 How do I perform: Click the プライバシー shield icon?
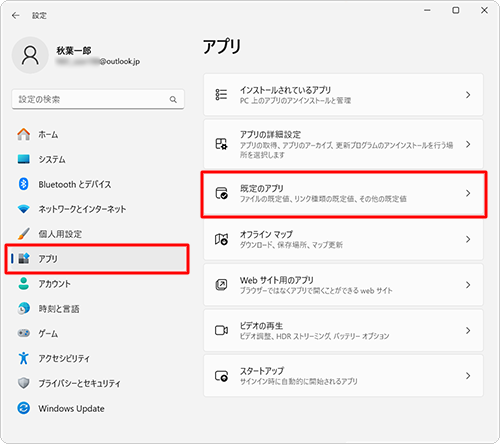tap(24, 383)
